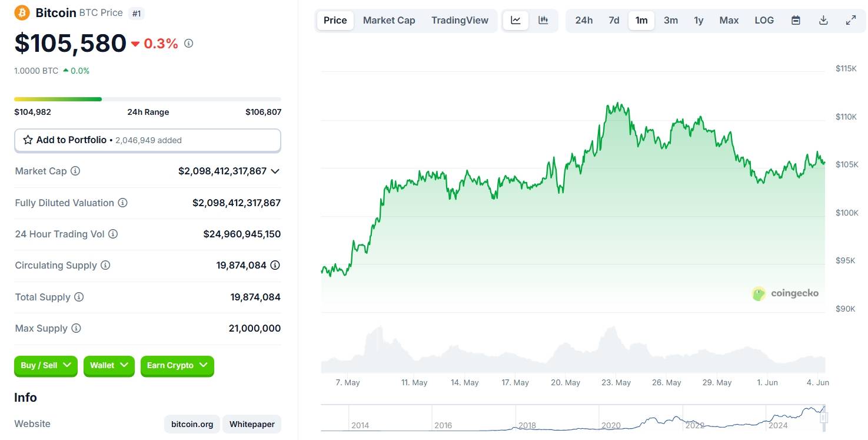Screen dimensions: 868x440
Task: Click the 11. May date axis label
Action: pos(414,383)
